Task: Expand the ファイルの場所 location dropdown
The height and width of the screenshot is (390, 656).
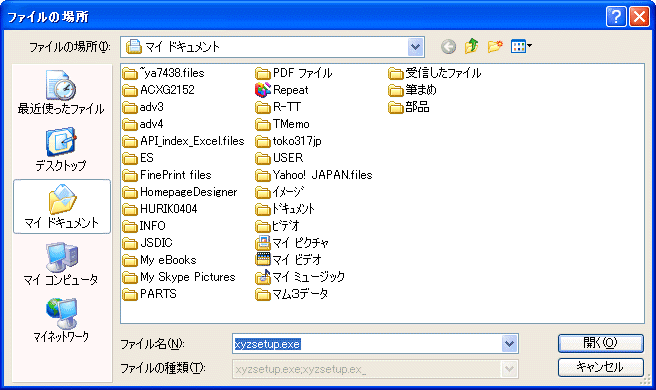Action: [415, 47]
